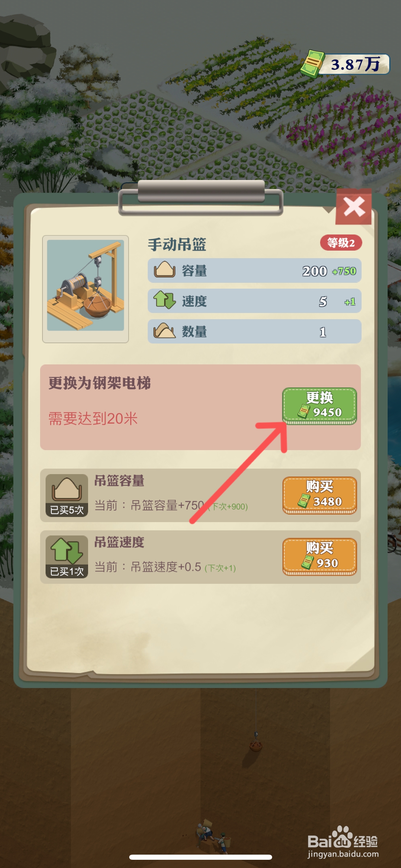Tap the 需要达到20米 requirement text
Image resolution: width=401 pixels, height=868 pixels.
pos(93,419)
